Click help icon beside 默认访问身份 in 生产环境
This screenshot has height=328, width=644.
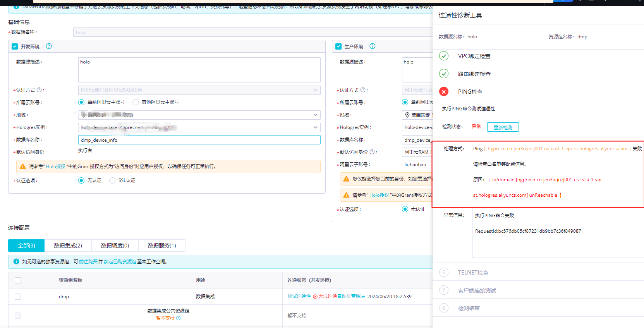click(x=372, y=152)
